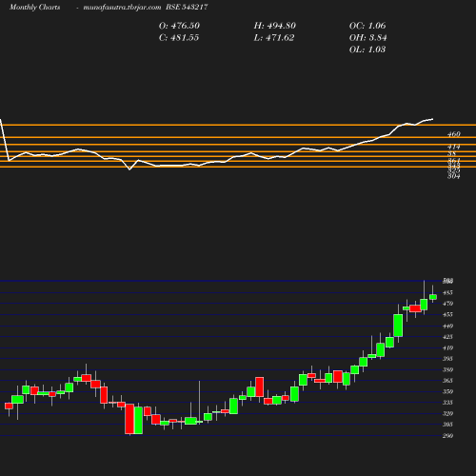Click the latest green candlestick body
Image resolution: width=476 pixels, height=476 pixels.
tap(433, 297)
